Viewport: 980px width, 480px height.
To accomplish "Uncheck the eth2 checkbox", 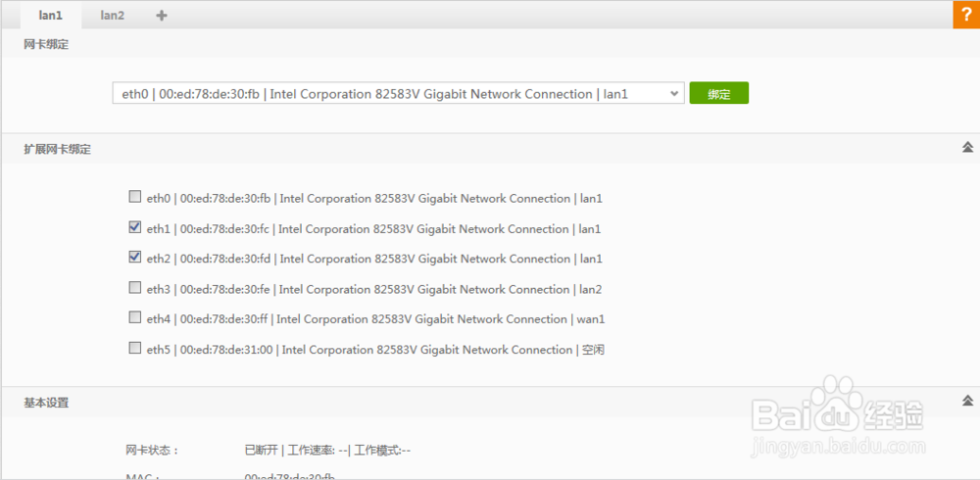I will [134, 258].
